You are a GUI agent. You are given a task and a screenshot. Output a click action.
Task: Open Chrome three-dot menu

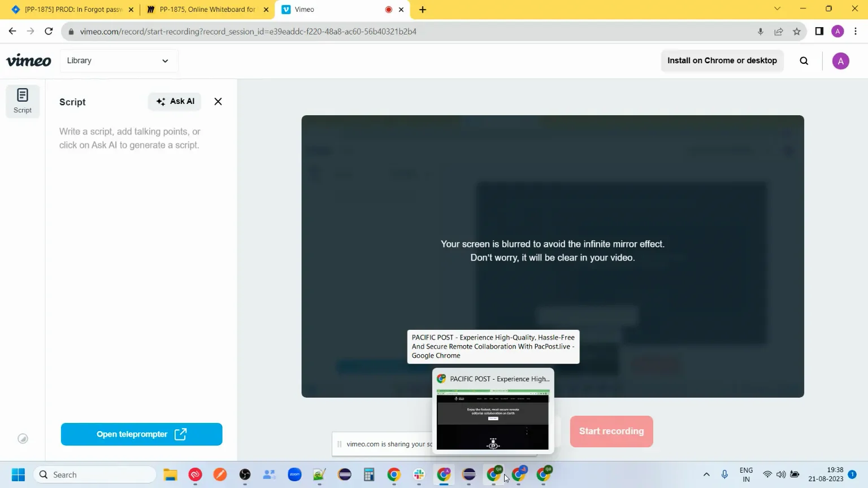point(856,32)
